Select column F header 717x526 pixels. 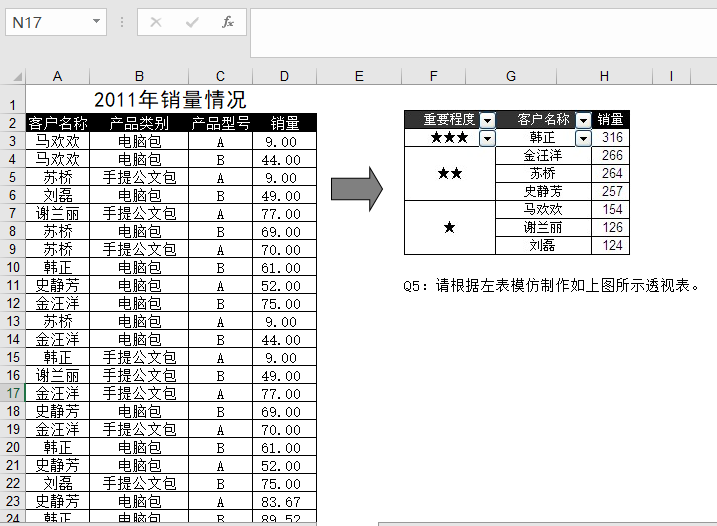(433, 76)
